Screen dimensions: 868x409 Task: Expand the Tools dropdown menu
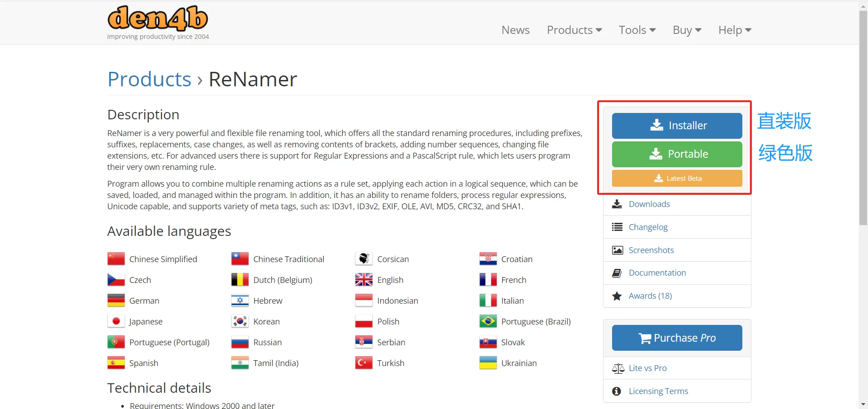tap(637, 30)
